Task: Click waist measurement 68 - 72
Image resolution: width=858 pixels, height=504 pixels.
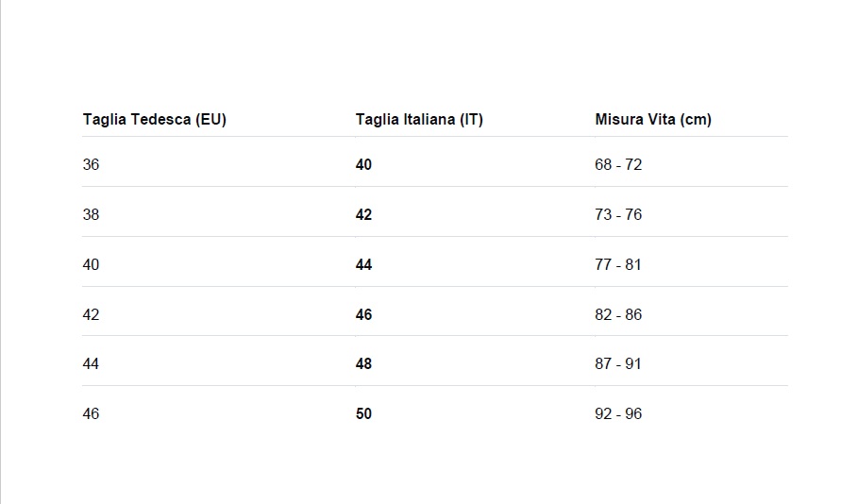Action: (618, 164)
